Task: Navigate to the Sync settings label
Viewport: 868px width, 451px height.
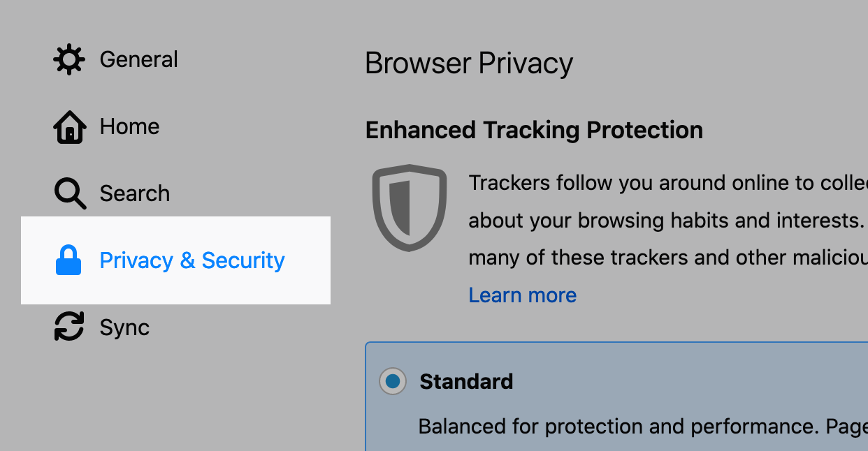Action: (x=124, y=327)
